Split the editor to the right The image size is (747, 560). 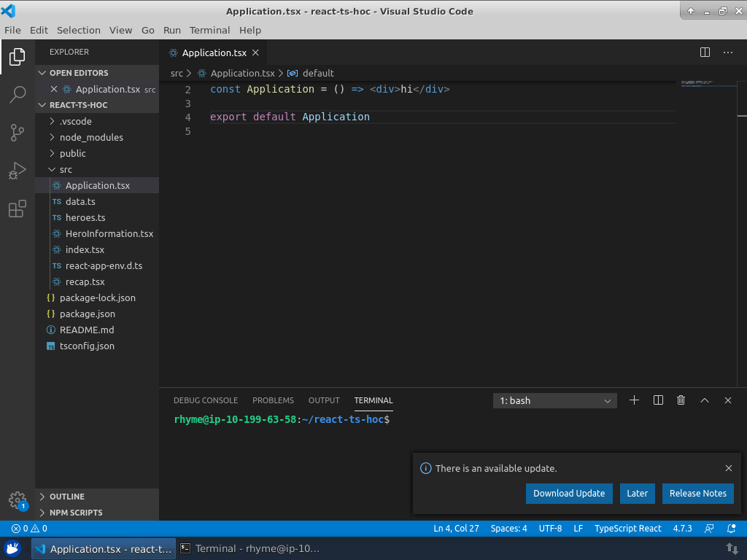pos(705,52)
